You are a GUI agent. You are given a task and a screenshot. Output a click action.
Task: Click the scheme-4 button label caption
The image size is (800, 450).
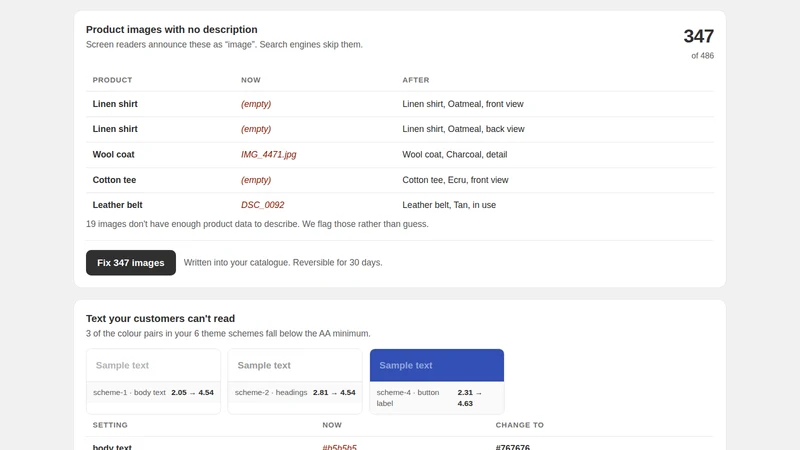(408, 398)
